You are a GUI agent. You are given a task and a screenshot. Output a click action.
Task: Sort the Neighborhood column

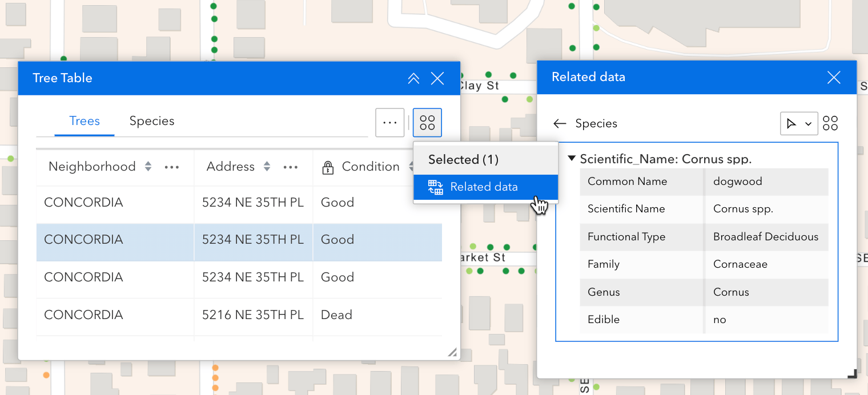tap(148, 167)
